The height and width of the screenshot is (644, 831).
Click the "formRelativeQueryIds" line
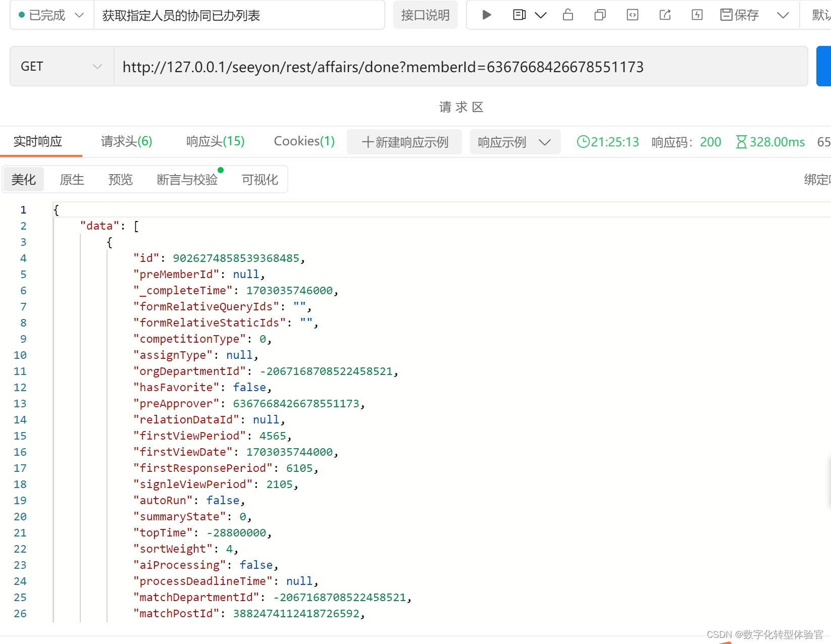pos(222,306)
